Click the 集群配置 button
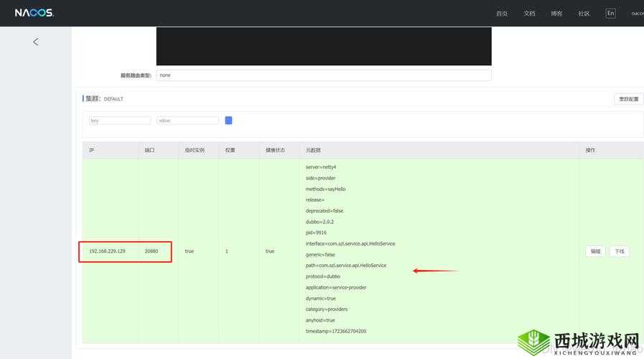 (x=628, y=99)
